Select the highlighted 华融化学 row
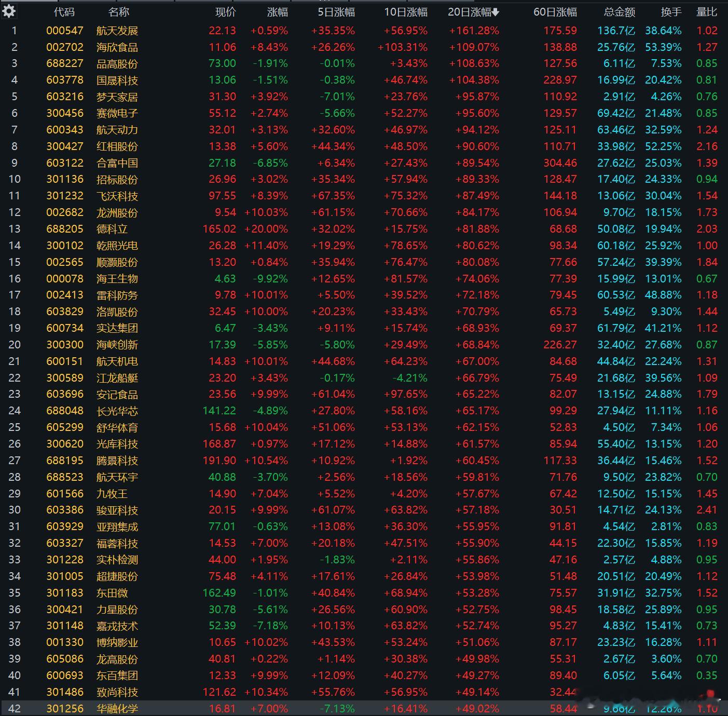This screenshot has width=728, height=716. [117, 709]
